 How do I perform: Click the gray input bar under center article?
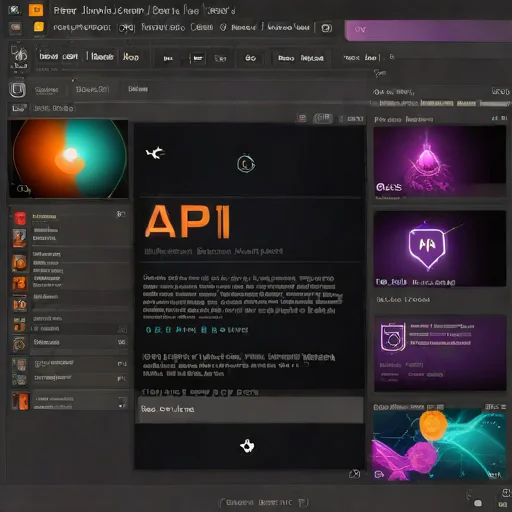[251, 410]
